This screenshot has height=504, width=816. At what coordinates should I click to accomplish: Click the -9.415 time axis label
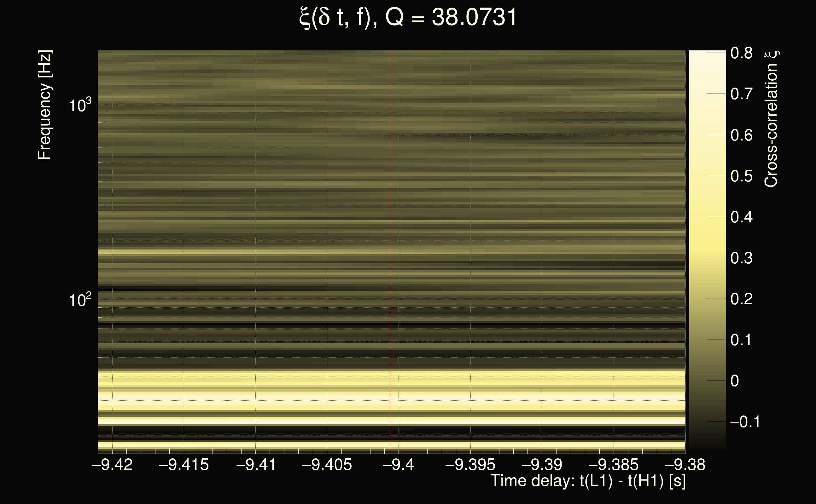pyautogui.click(x=184, y=465)
